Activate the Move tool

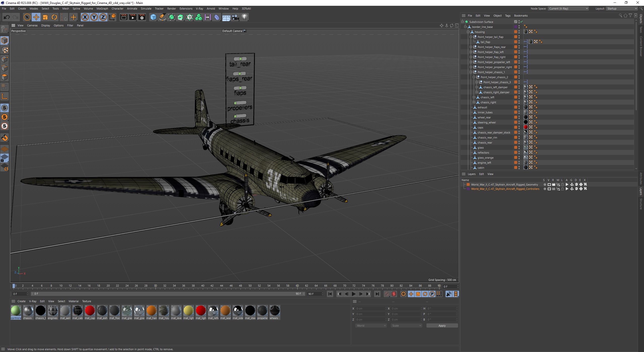[x=36, y=17]
